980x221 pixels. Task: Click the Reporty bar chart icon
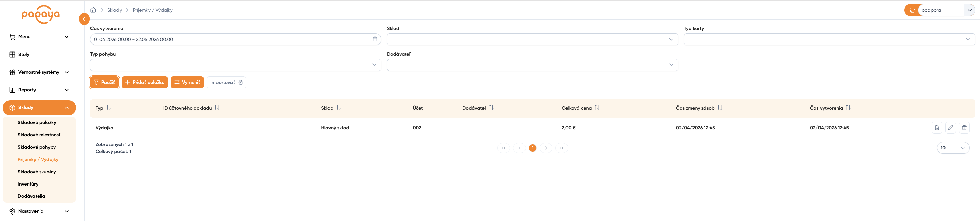tap(12, 90)
